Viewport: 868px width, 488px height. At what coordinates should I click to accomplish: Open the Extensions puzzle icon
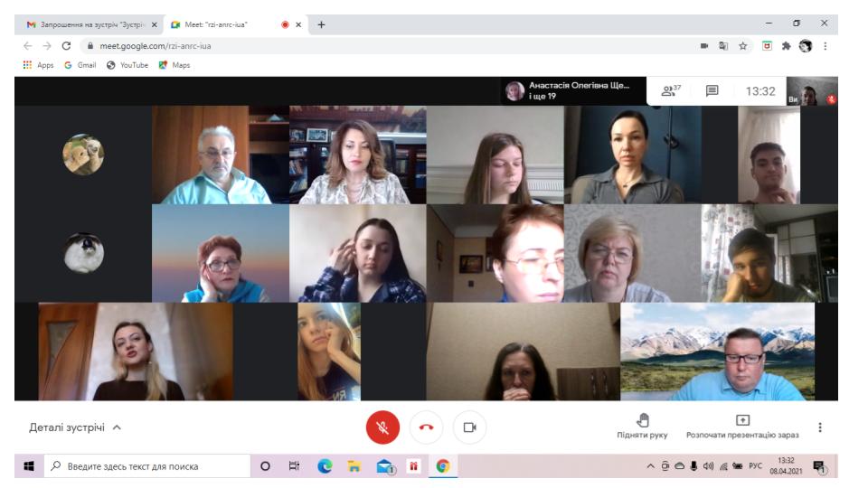pyautogui.click(x=786, y=46)
